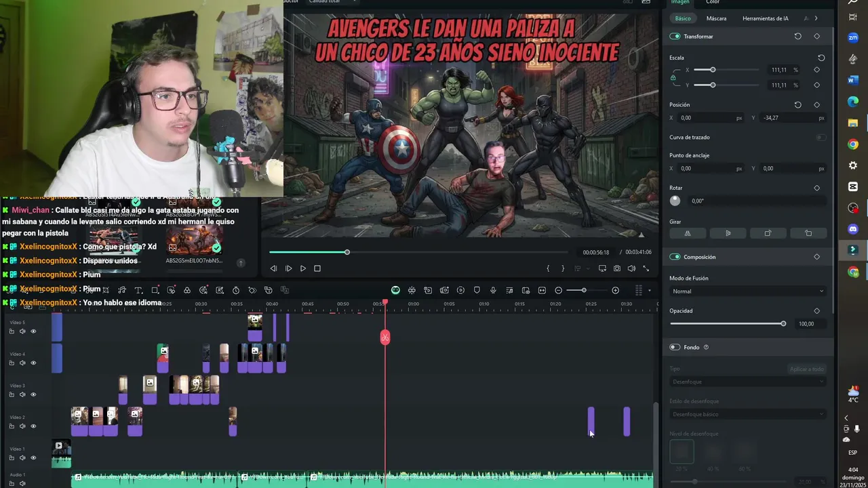Expand system tray hidden icons chevron
Viewport: 868px width, 488px height.
[x=846, y=418]
